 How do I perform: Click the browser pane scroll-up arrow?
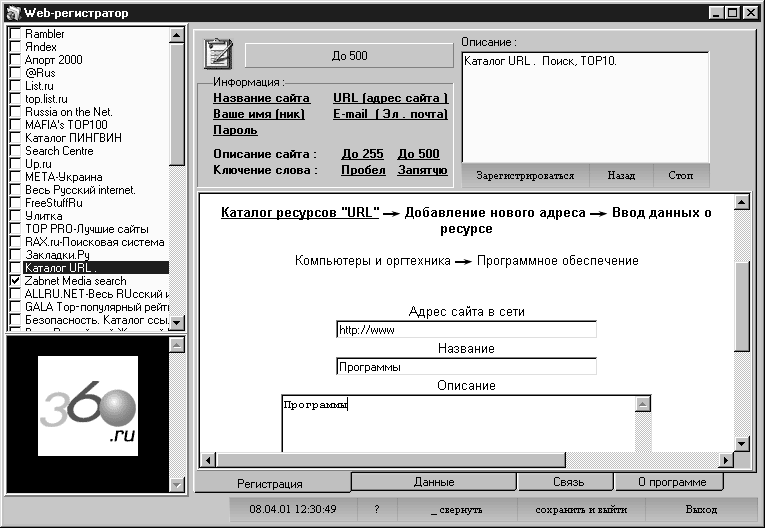(742, 202)
